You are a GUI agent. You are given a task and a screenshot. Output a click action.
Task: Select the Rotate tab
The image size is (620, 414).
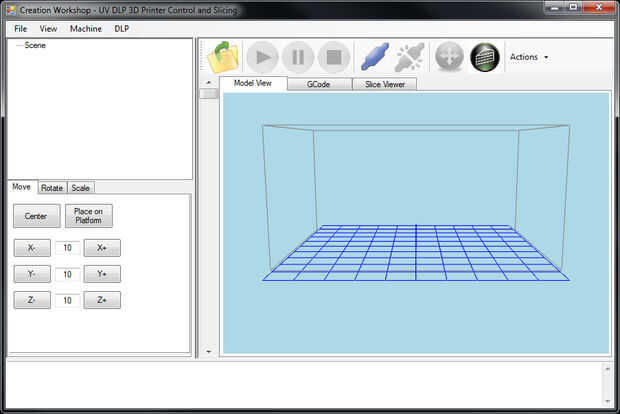(x=52, y=188)
